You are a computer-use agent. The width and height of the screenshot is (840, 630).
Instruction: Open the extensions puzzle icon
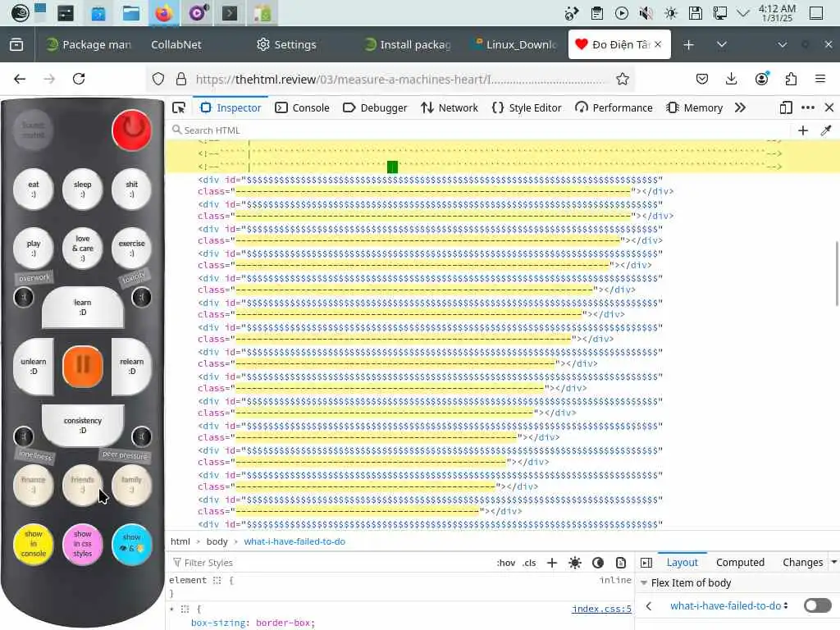[x=791, y=80]
